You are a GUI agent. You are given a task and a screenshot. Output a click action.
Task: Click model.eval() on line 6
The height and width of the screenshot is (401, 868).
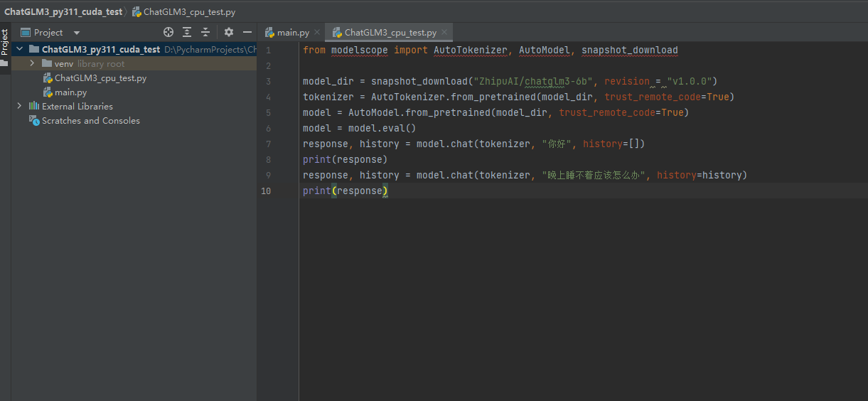pos(382,128)
